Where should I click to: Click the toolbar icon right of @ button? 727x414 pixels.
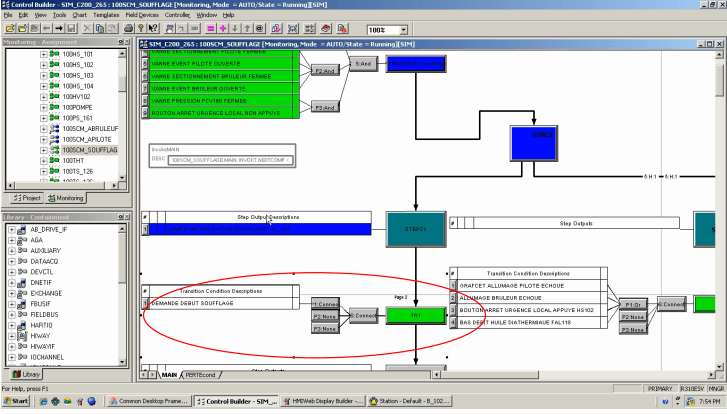pos(276,29)
